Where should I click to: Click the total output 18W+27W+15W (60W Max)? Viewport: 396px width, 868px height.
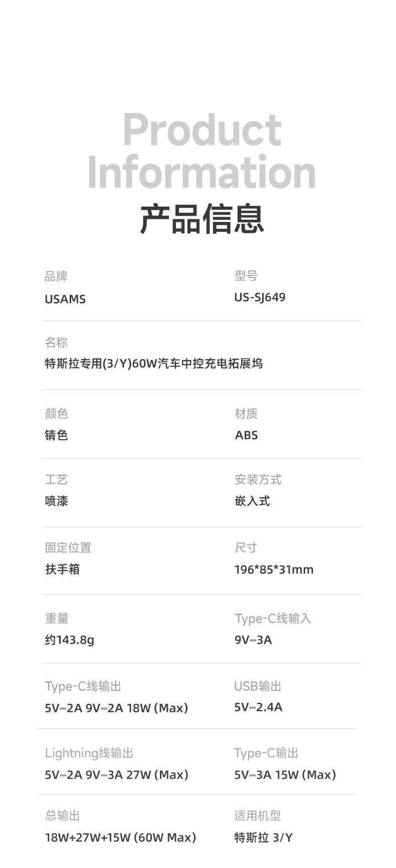click(x=120, y=837)
